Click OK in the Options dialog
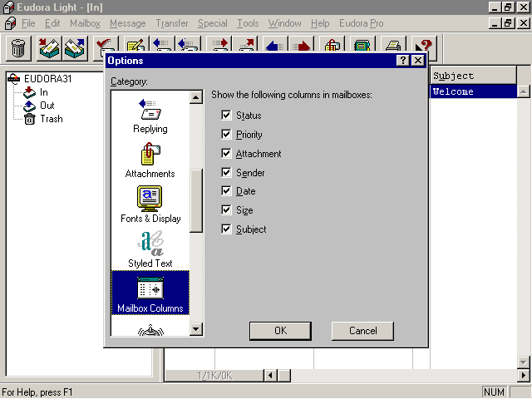 (x=280, y=331)
